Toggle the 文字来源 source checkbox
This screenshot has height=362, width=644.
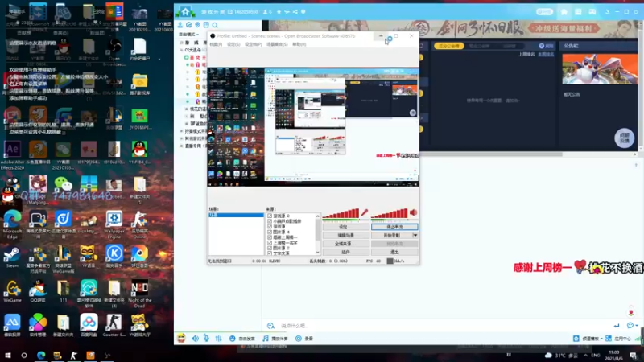(270, 253)
